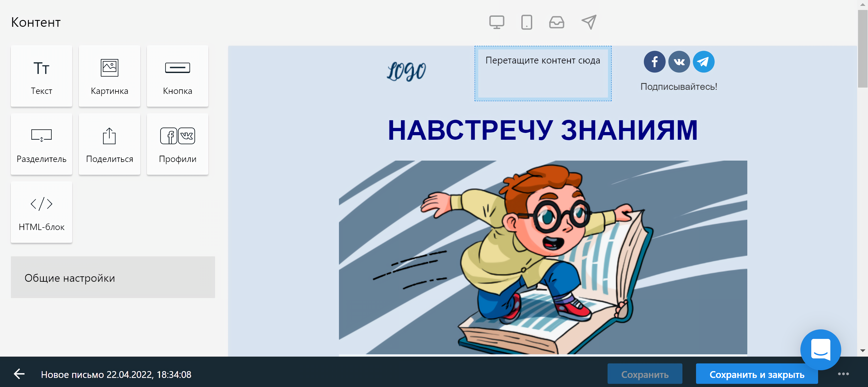The width and height of the screenshot is (868, 387).
Task: Open the chat support widget
Action: click(x=821, y=350)
